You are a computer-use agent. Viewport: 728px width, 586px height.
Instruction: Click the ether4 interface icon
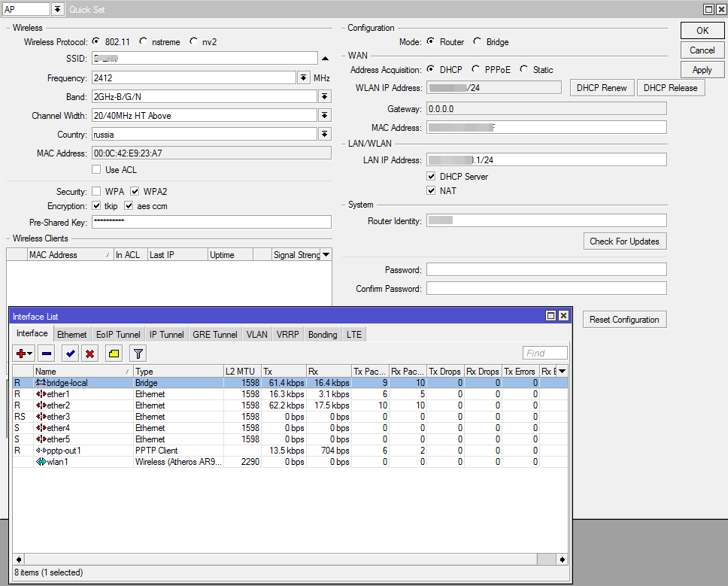[x=41, y=428]
